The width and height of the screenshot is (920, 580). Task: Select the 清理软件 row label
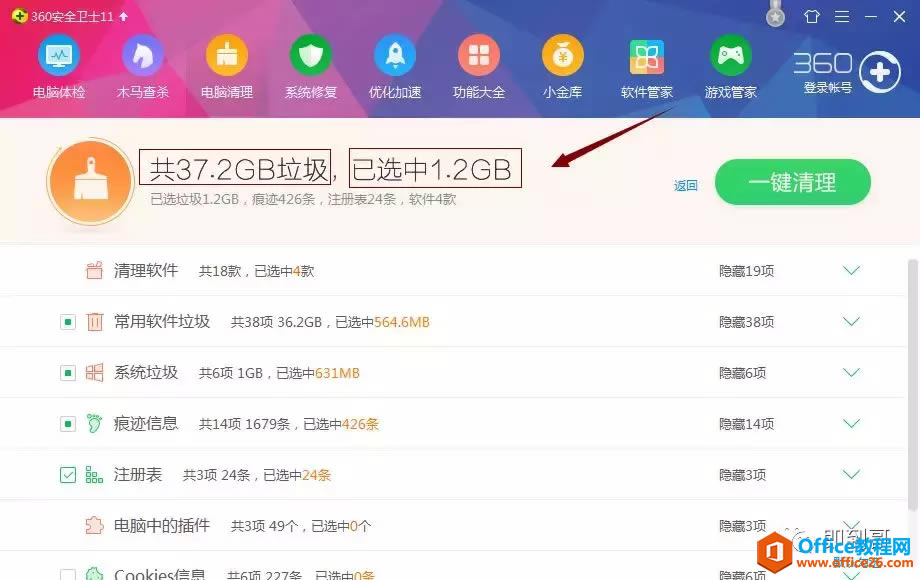(146, 270)
